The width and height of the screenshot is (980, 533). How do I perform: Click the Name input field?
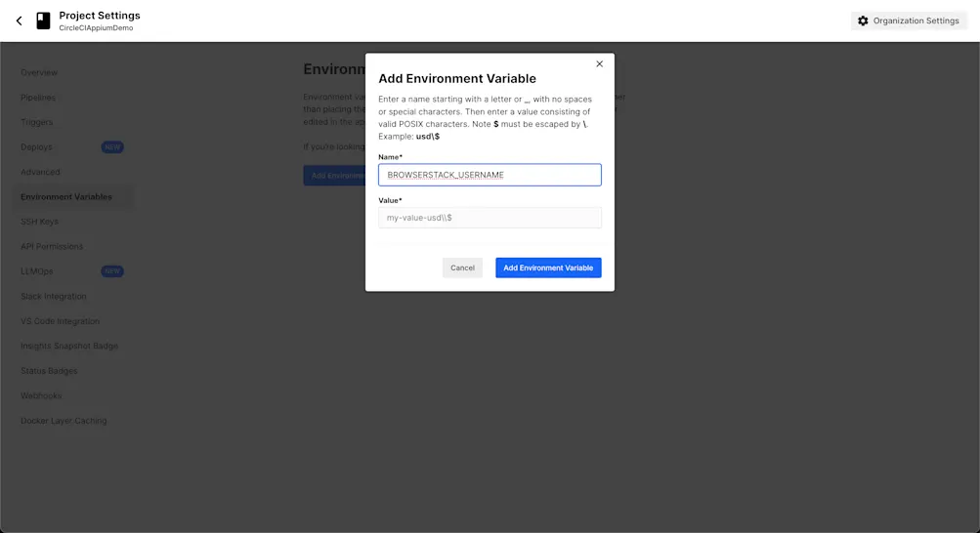tap(490, 175)
